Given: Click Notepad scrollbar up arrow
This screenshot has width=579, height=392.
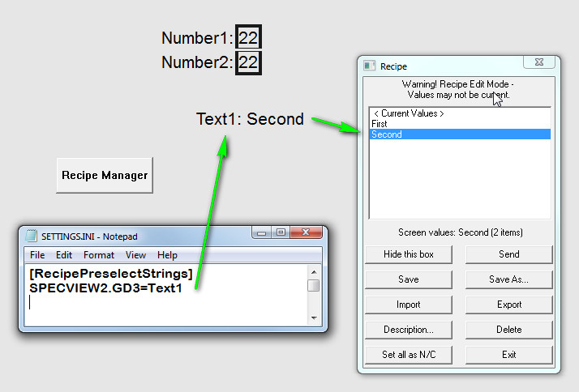Looking at the screenshot, I should [x=314, y=272].
